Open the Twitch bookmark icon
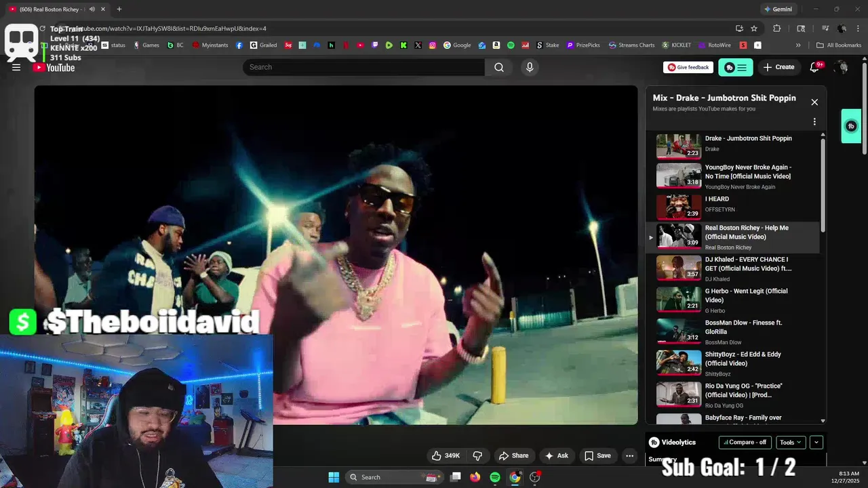Viewport: 868px width, 488px height. tap(375, 45)
